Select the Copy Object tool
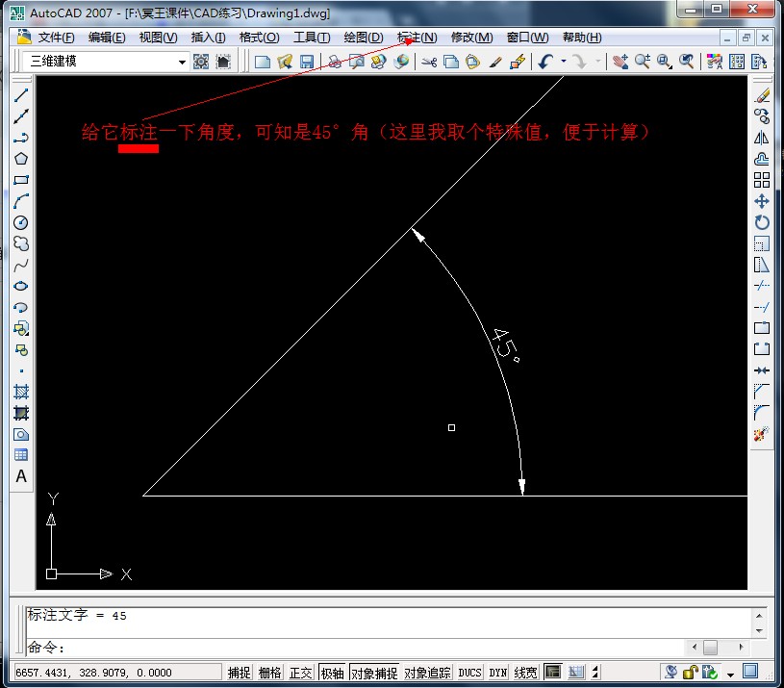Screen dimensions: 784x688 click(762, 116)
